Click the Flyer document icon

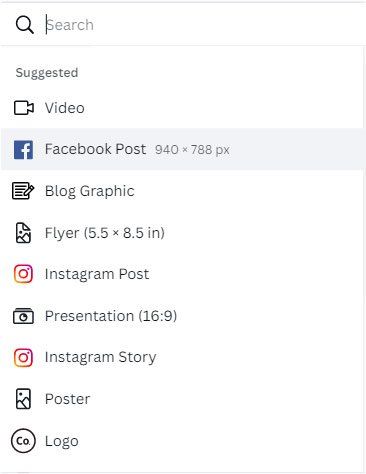pos(23,233)
